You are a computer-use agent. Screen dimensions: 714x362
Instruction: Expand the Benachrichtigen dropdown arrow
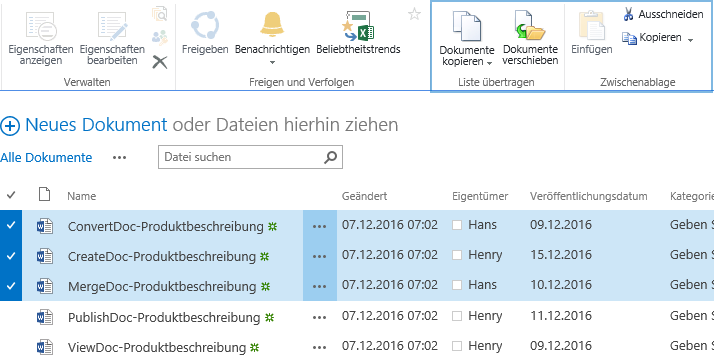(x=272, y=62)
